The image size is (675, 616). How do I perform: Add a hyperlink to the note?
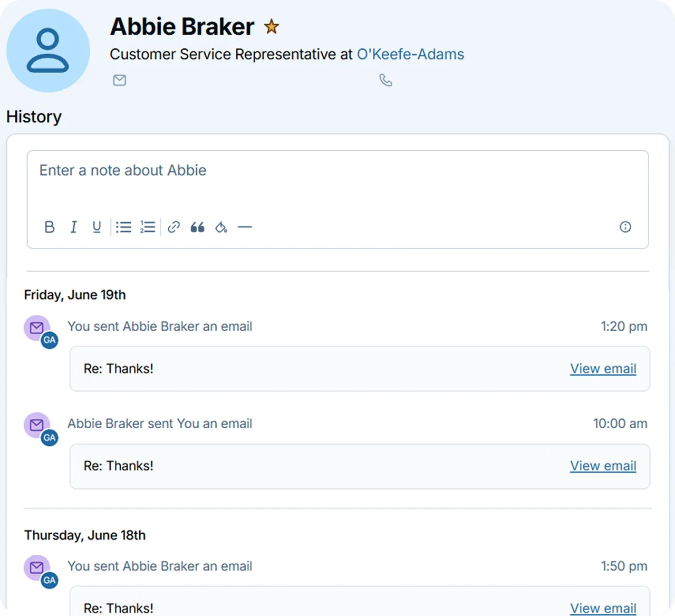click(173, 227)
